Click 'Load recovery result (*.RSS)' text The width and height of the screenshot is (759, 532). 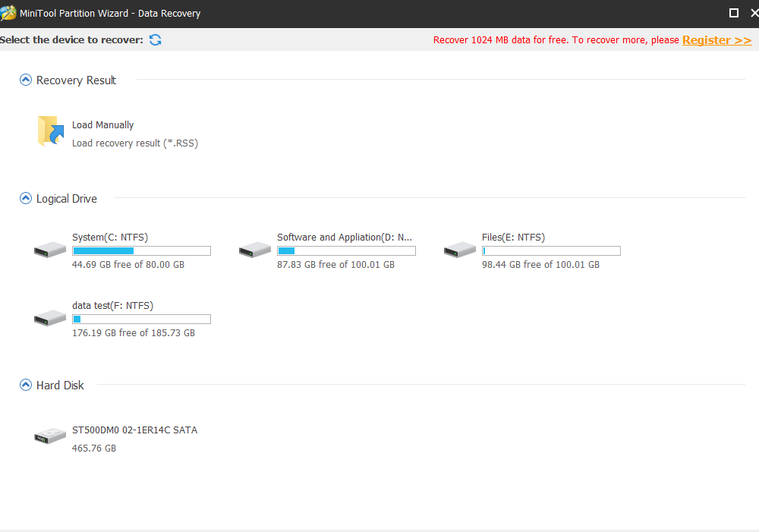[x=135, y=143]
